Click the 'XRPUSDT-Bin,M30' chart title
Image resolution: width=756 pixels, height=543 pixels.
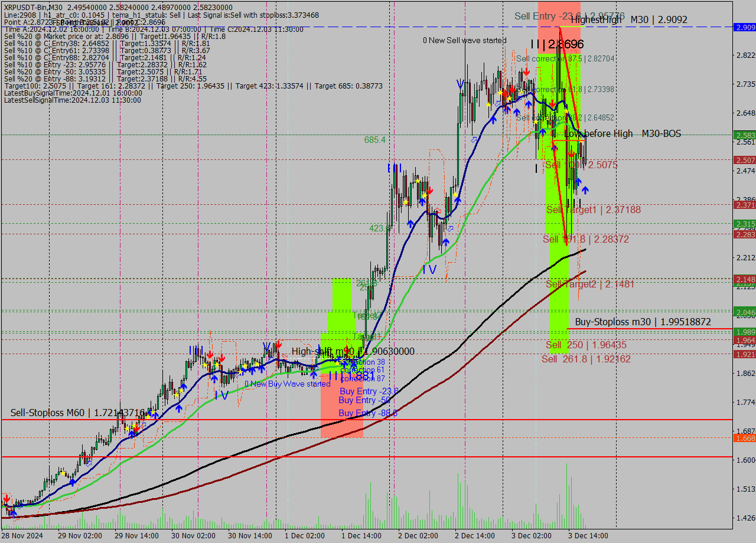pos(34,6)
